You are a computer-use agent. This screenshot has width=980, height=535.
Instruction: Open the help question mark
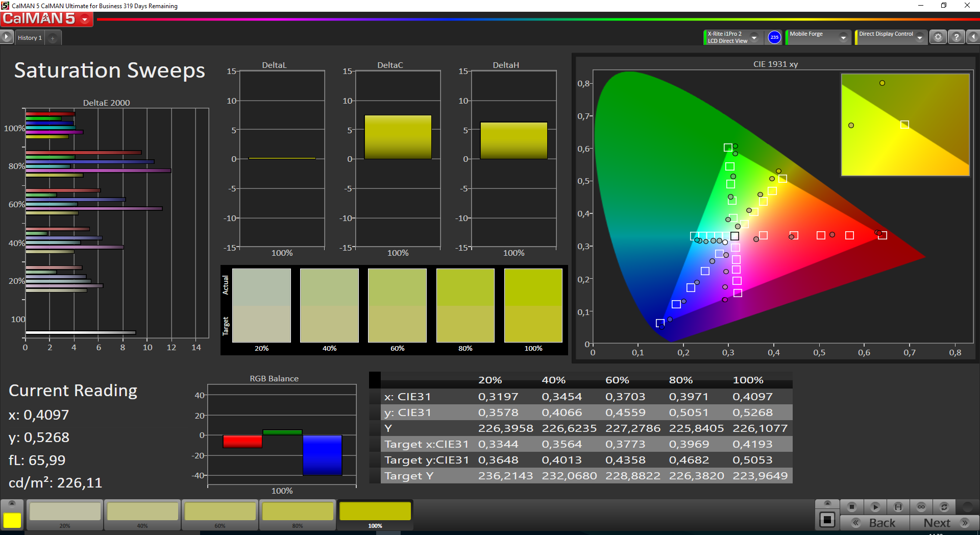(x=957, y=37)
